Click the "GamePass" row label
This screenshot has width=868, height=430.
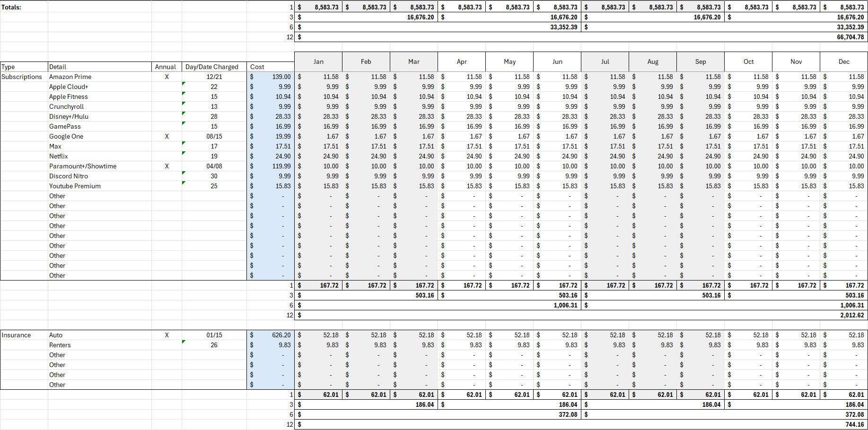[99, 126]
